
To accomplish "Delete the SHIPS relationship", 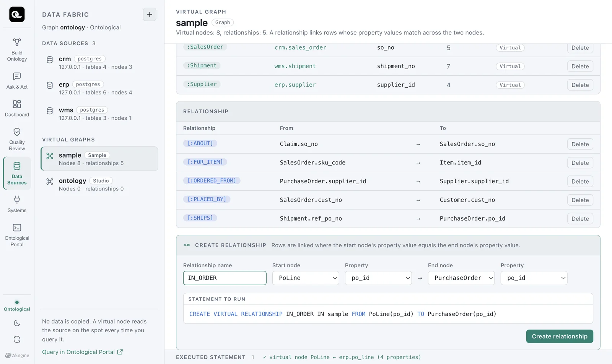I will [580, 219].
